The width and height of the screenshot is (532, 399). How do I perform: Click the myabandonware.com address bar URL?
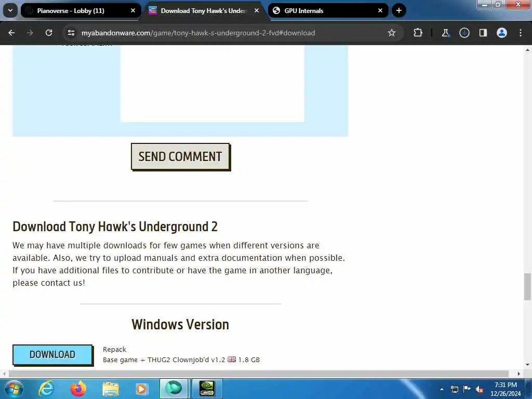coord(198,33)
